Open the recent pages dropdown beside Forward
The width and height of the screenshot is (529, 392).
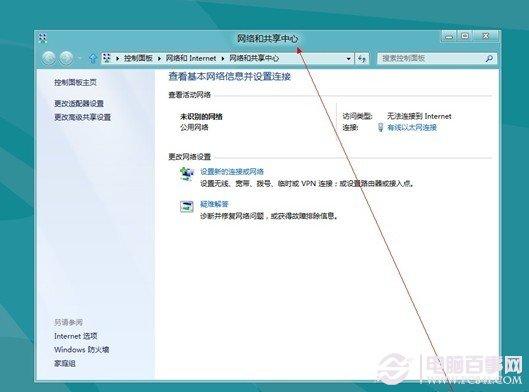tap(80, 59)
